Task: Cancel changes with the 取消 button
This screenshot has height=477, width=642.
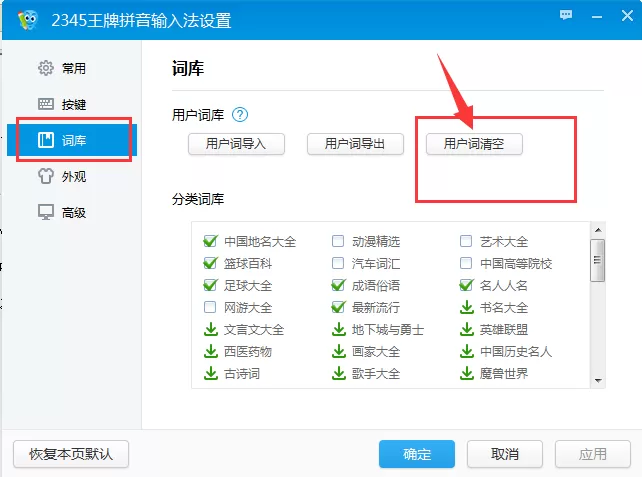Action: pyautogui.click(x=505, y=454)
